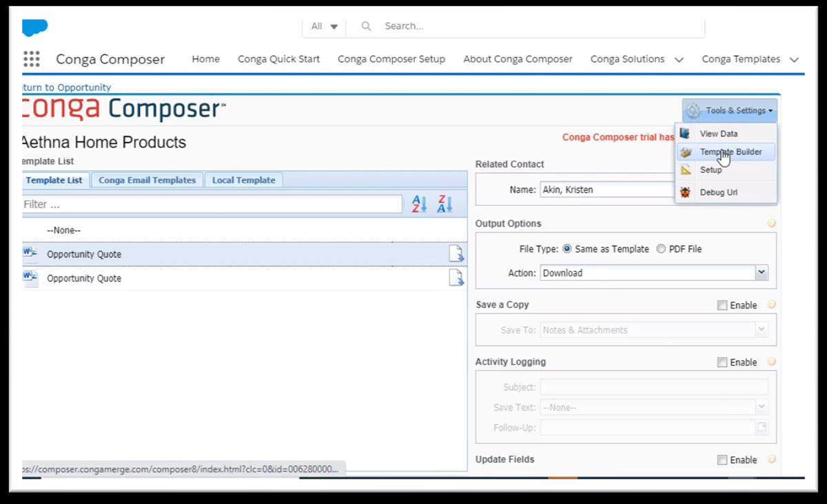Click the Debug Url bug icon

coord(685,192)
